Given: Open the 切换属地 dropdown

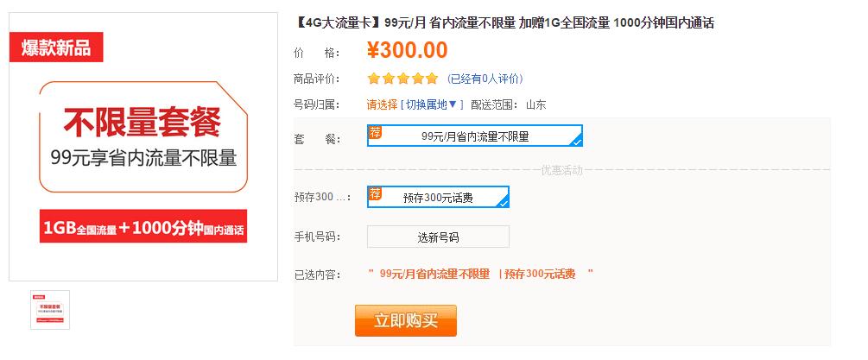Looking at the screenshot, I should (432, 105).
